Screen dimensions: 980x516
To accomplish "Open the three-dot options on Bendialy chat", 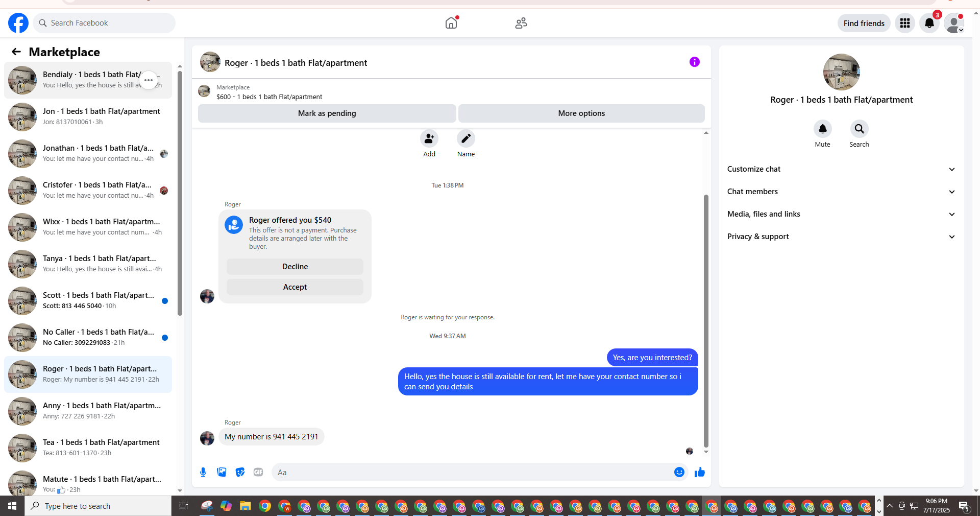I will click(x=149, y=80).
